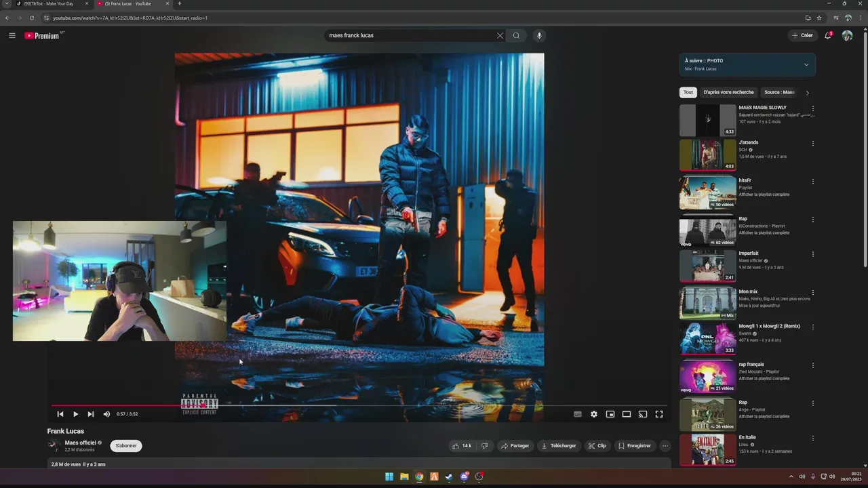Skip to next video in player
The image size is (868, 488).
tap(91, 414)
